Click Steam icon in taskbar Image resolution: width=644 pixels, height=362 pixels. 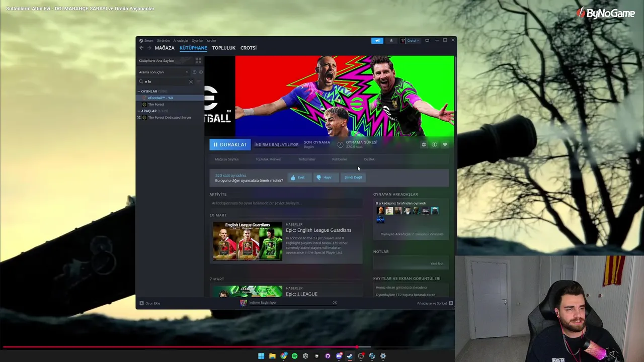(350, 356)
